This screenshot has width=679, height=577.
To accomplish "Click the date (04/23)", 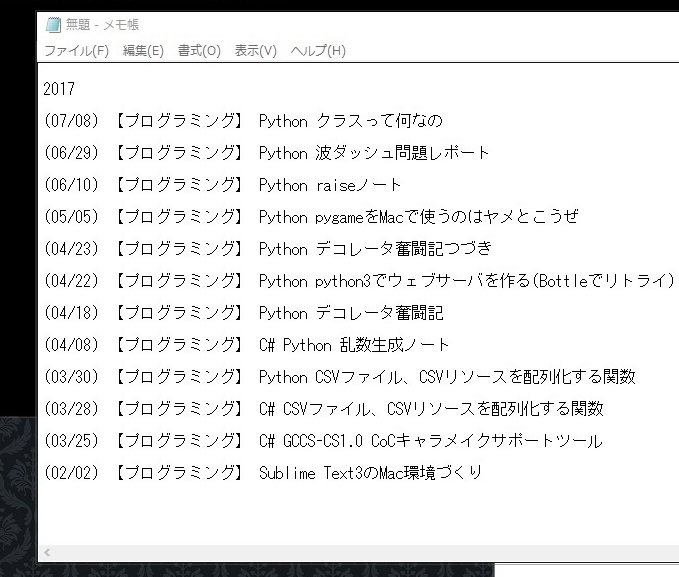I will tap(71, 249).
